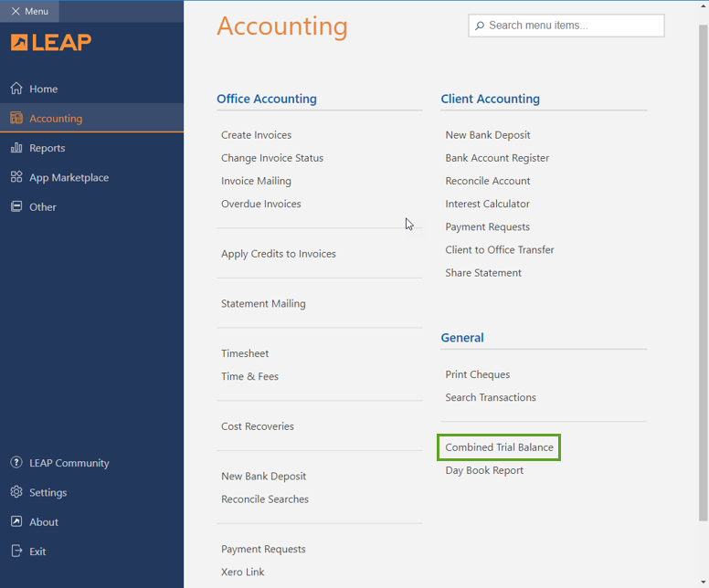Select Combined Trial Balance

[499, 447]
